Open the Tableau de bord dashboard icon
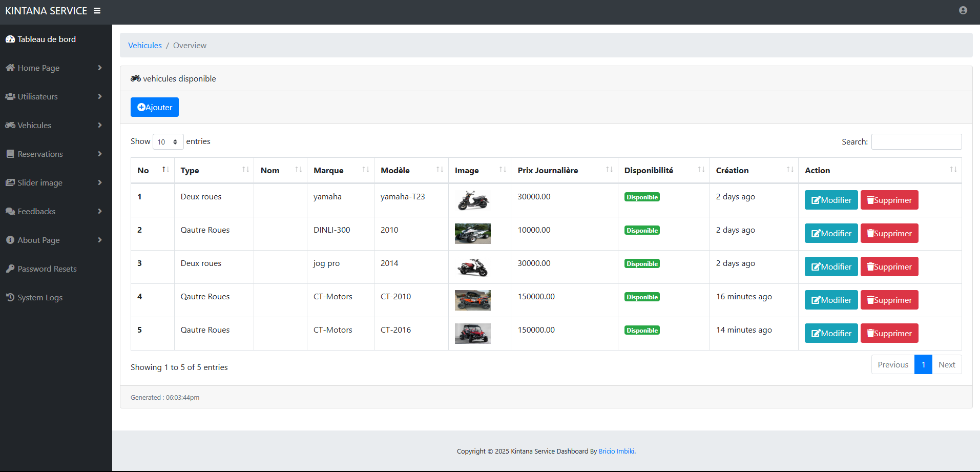Screen dimensions: 980x472 pos(10,39)
